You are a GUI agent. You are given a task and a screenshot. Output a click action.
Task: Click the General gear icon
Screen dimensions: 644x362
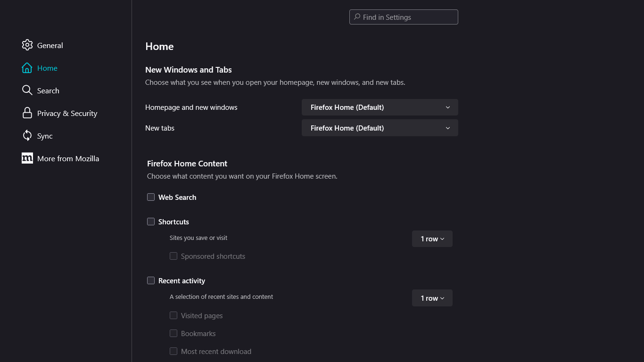click(27, 45)
